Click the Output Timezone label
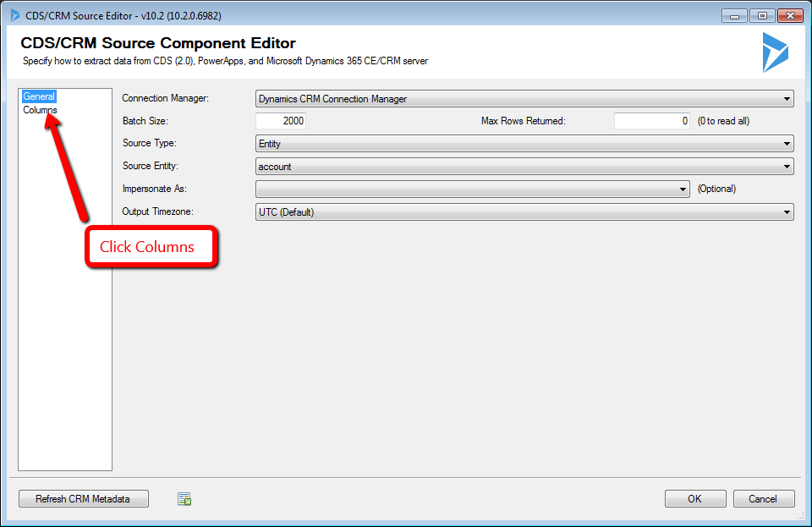Image resolution: width=812 pixels, height=527 pixels. 157,211
